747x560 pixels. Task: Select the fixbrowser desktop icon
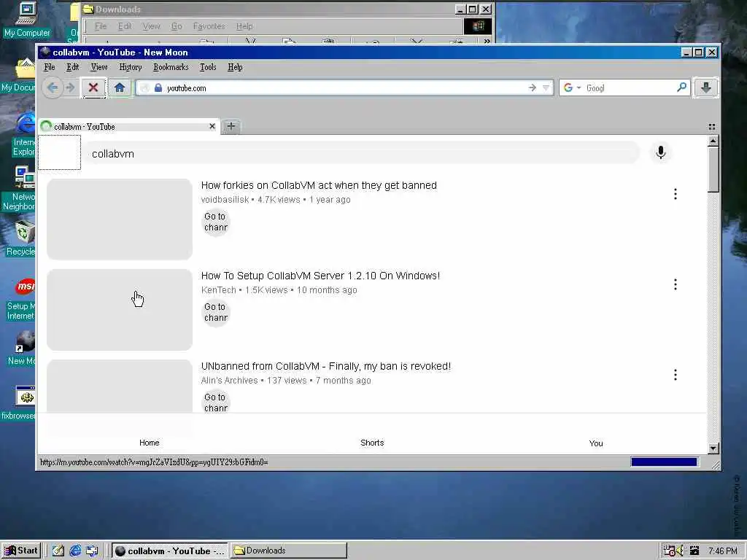[19, 402]
